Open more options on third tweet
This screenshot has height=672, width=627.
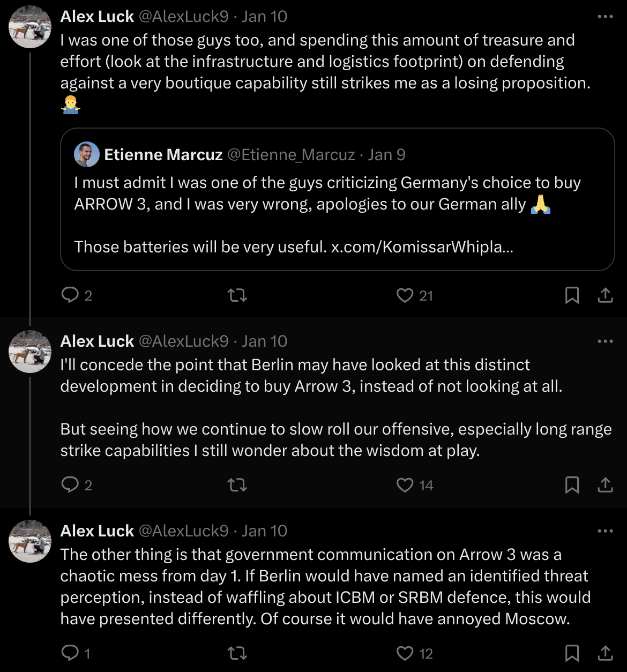(605, 531)
